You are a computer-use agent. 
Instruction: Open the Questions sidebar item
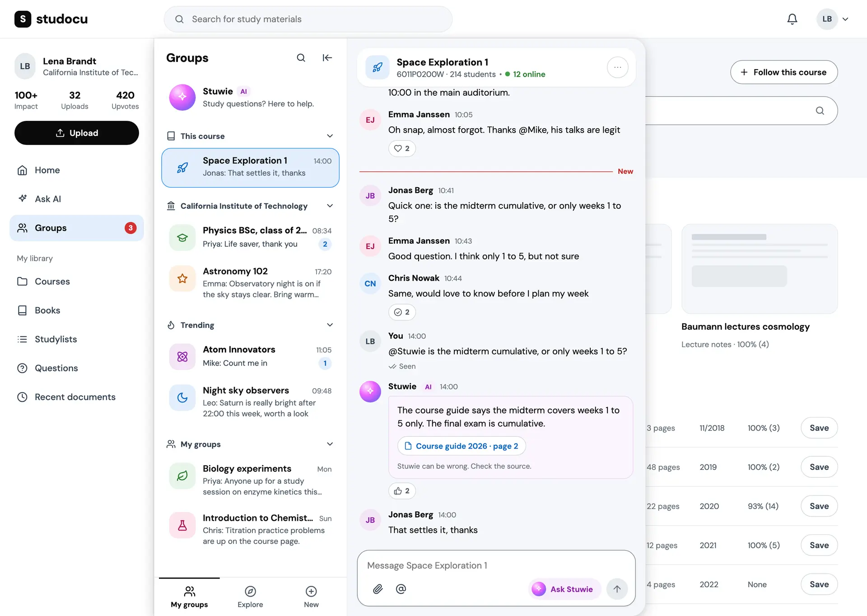(77, 368)
